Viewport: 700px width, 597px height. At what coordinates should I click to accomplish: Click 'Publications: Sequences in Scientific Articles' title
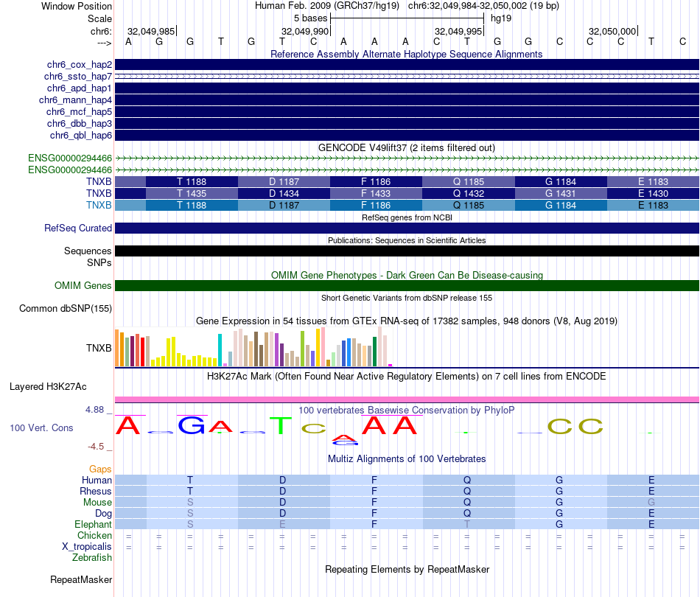tap(407, 240)
